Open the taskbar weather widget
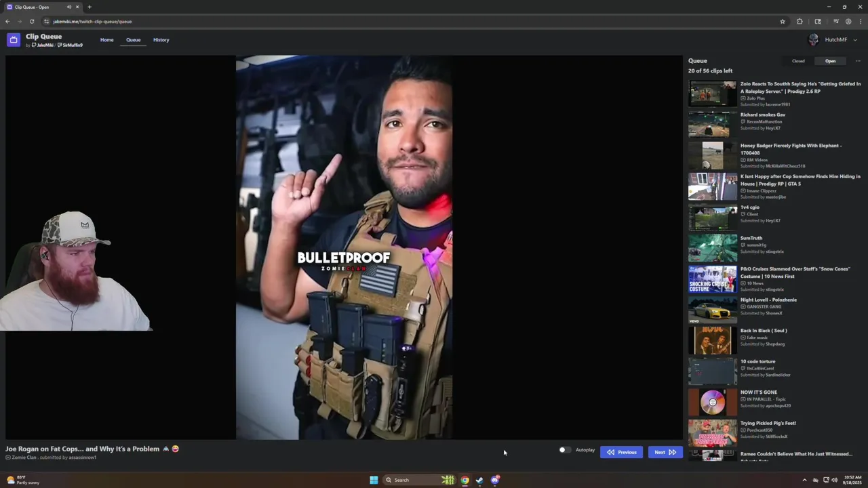Screen dimensions: 868x488 pos(22,480)
